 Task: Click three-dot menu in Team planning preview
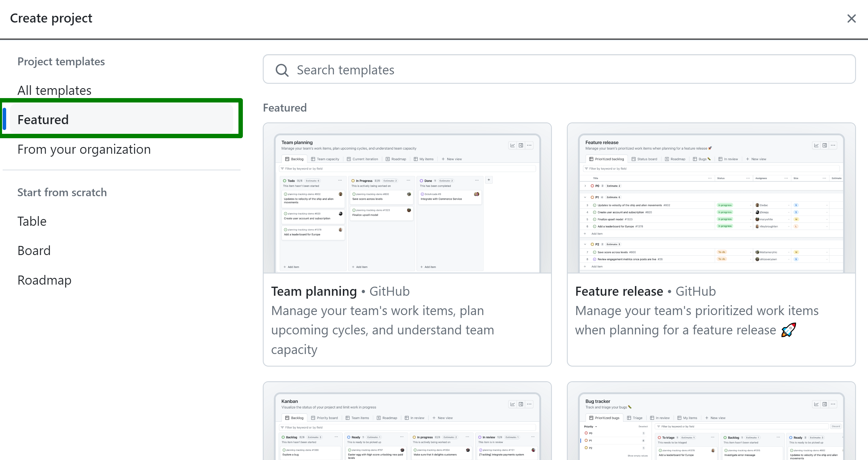pyautogui.click(x=529, y=146)
